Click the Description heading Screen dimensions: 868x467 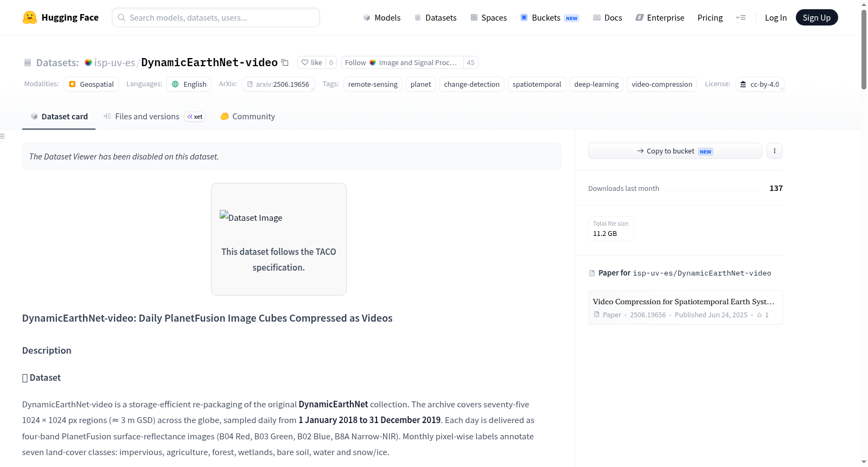coord(47,350)
